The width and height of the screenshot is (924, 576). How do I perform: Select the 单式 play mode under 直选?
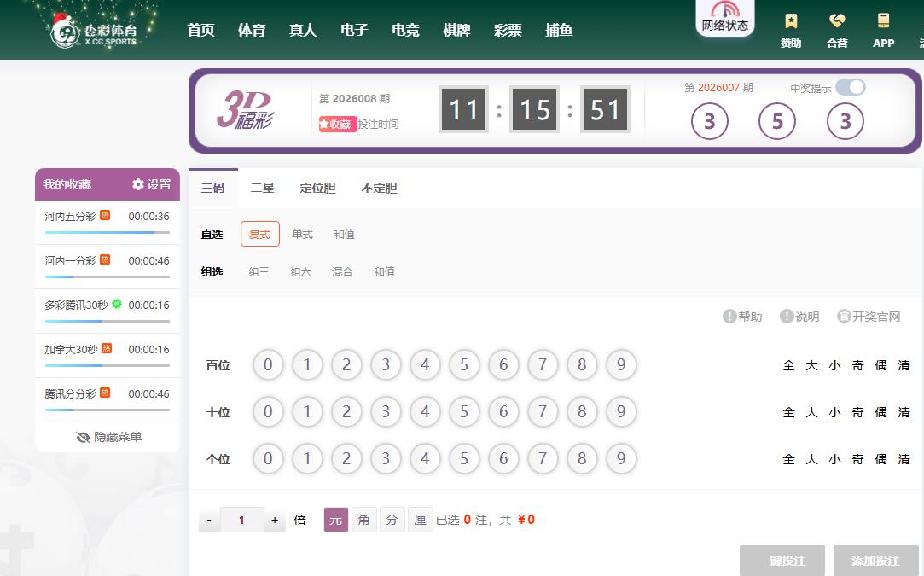302,234
